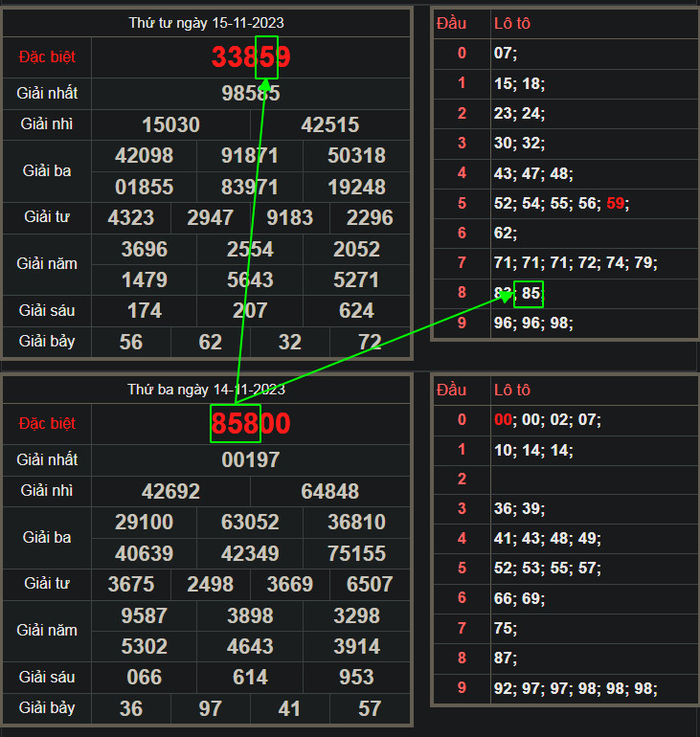Click the Giải nhất number 98585
The width and height of the screenshot is (700, 737).
click(x=250, y=94)
